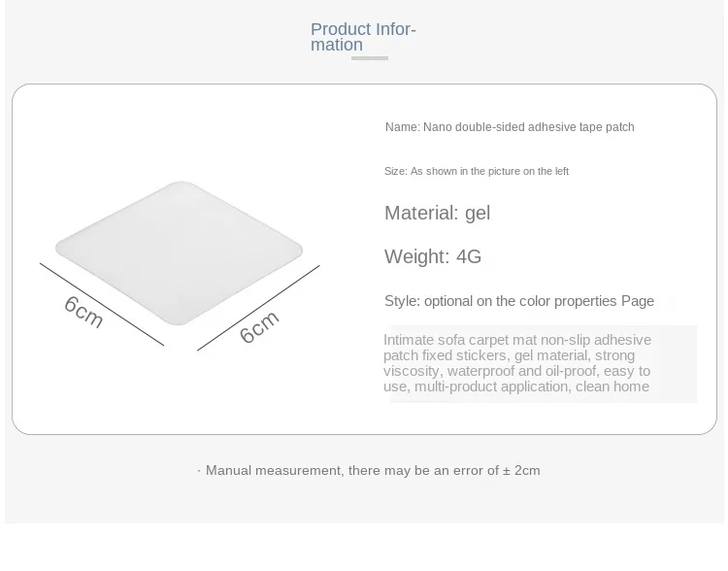The image size is (728, 571).
Task: Click the dimension line above the left 6cm
Action: pos(101,303)
